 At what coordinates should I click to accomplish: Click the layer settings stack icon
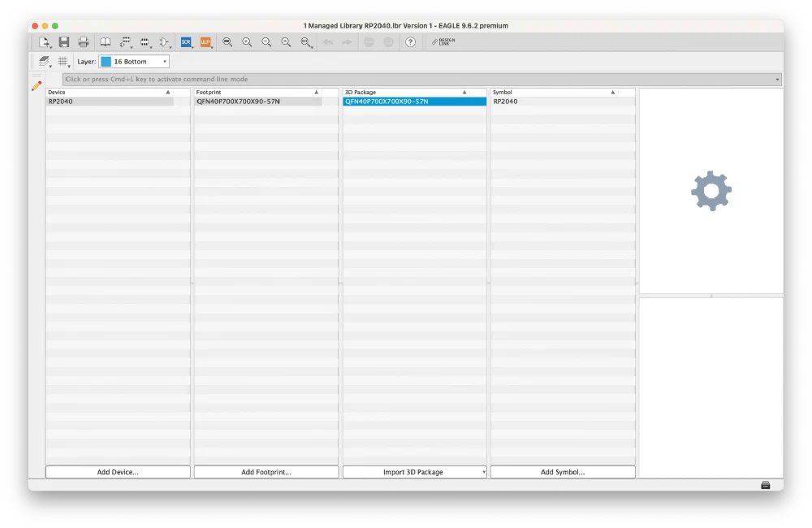coord(44,62)
